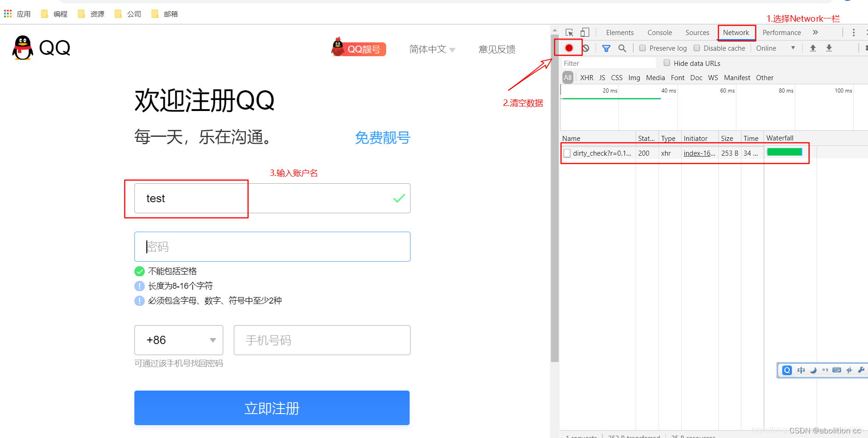
Task: Open the Performance tab
Action: tap(781, 33)
